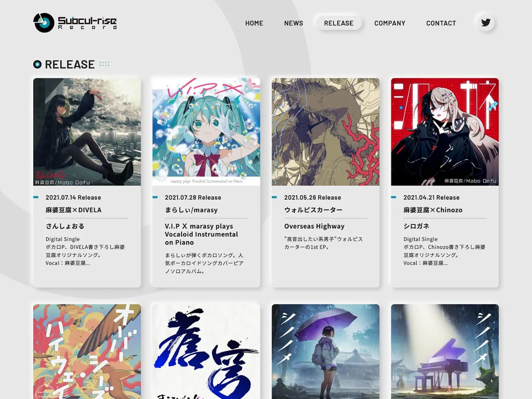The height and width of the screenshot is (399, 532).
Task: Click description まらしぃが弾くボカロソング
Action: tap(204, 263)
